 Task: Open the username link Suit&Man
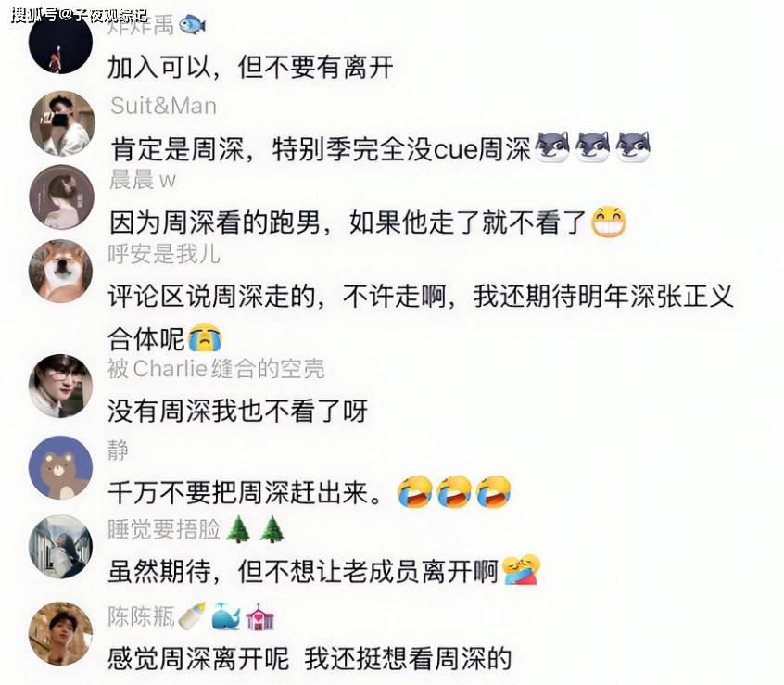coord(163,106)
